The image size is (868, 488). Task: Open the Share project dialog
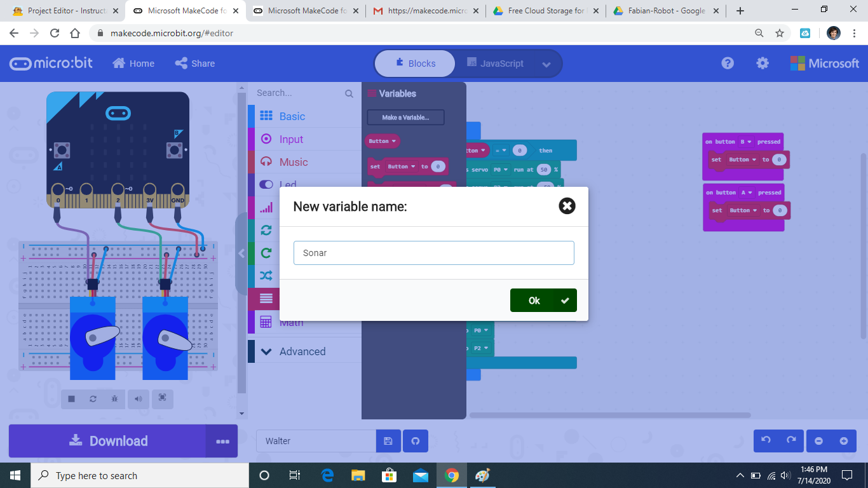point(195,64)
